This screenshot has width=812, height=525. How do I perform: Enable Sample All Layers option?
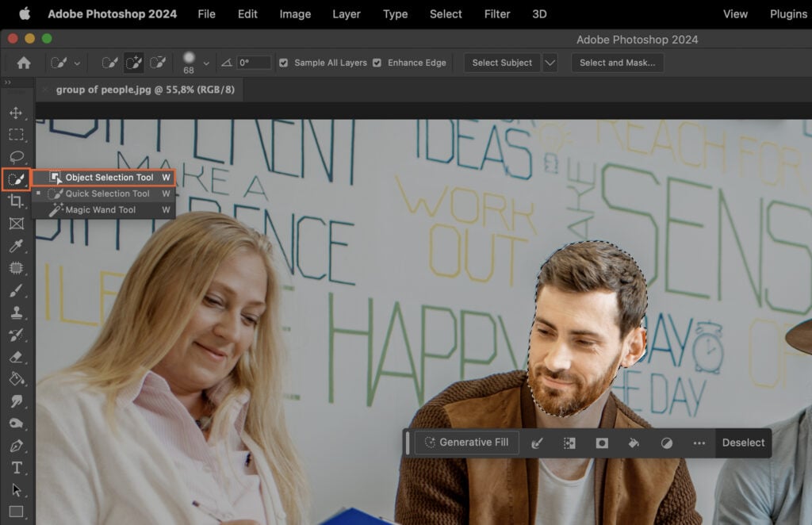tap(282, 63)
